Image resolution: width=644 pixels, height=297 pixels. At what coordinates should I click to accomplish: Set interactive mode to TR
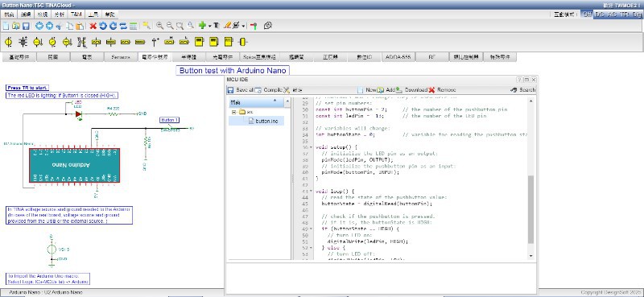click(x=625, y=14)
